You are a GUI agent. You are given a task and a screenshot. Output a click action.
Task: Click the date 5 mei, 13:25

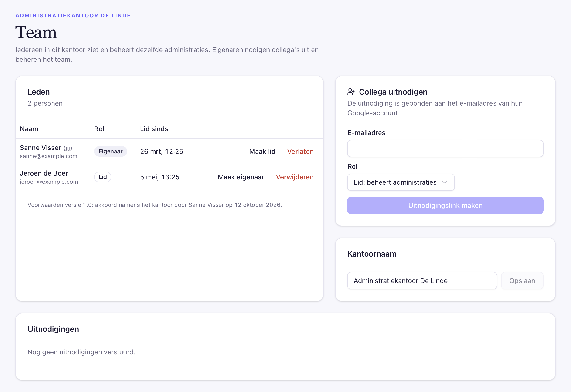(x=160, y=177)
